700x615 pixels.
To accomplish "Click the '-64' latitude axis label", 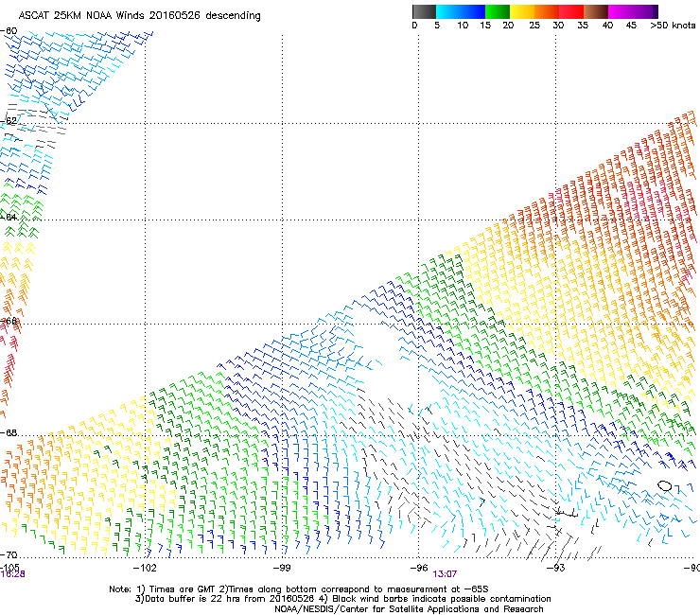I will click(x=9, y=217).
